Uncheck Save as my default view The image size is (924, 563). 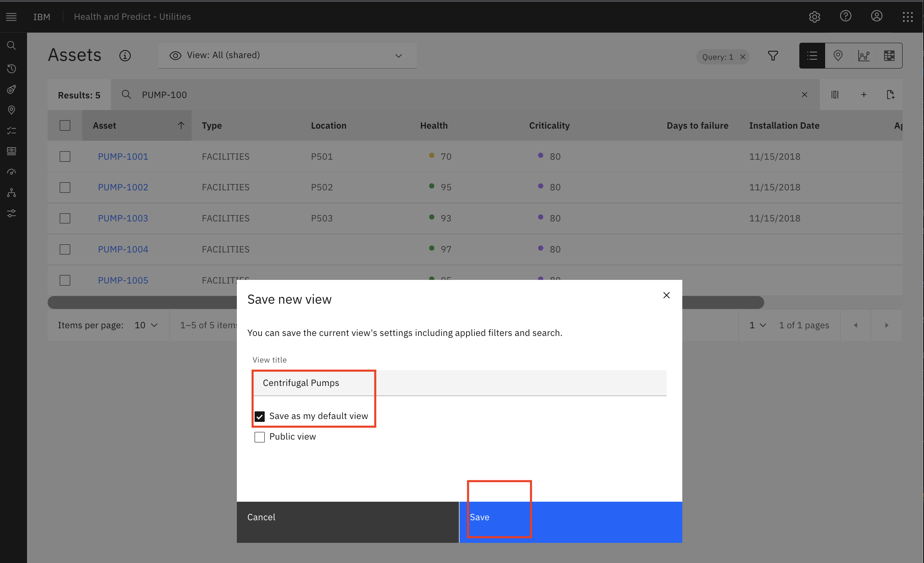point(259,416)
